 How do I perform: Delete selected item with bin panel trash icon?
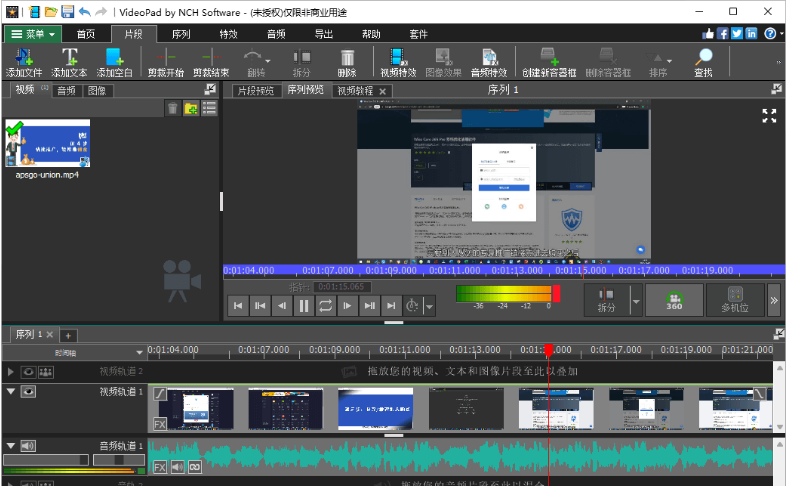172,108
